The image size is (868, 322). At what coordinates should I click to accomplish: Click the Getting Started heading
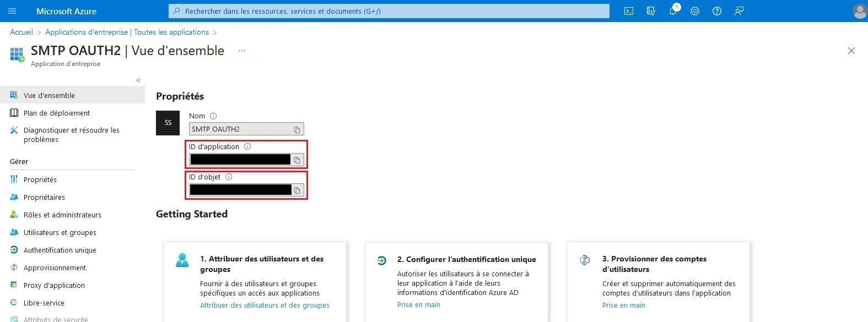(192, 214)
